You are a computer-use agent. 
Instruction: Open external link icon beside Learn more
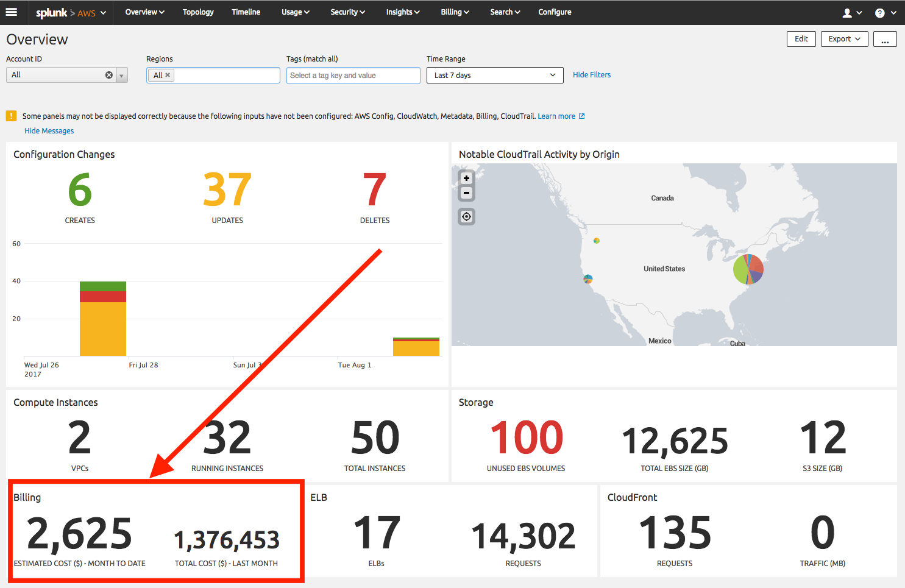[582, 116]
